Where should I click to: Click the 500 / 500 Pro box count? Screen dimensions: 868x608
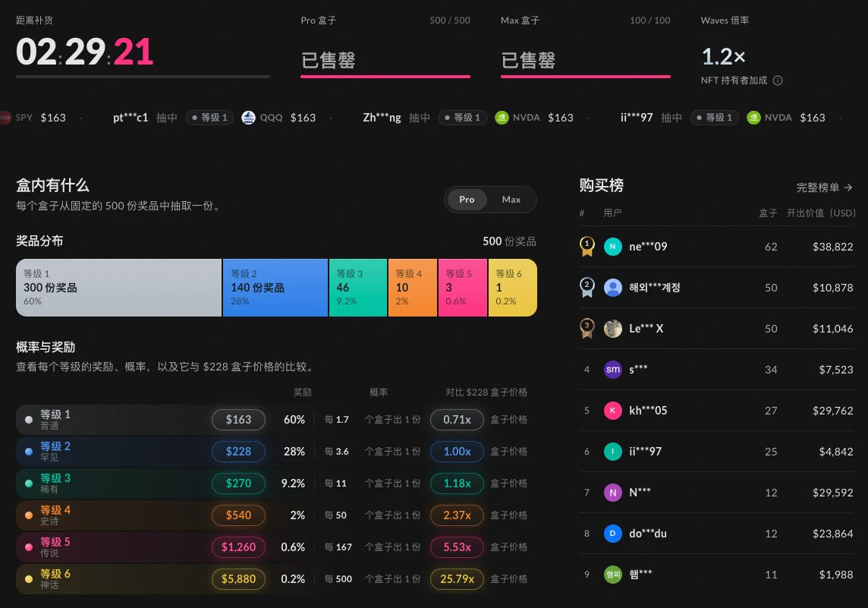[450, 20]
